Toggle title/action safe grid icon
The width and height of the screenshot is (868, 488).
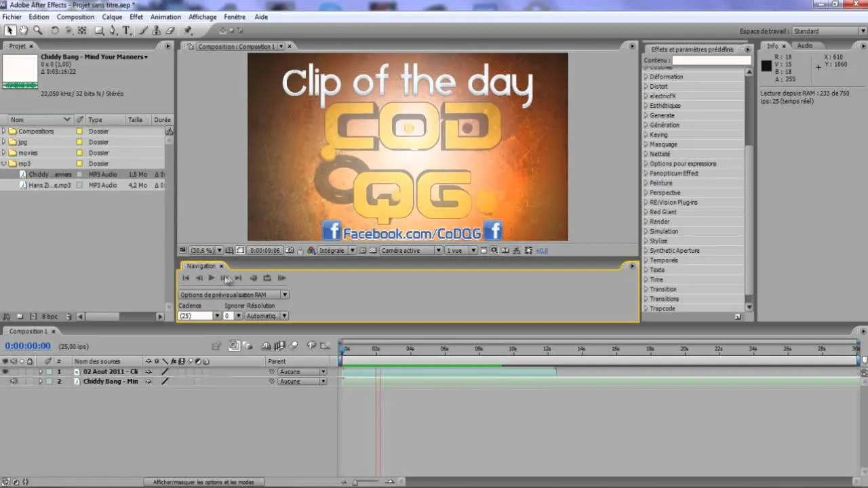230,250
